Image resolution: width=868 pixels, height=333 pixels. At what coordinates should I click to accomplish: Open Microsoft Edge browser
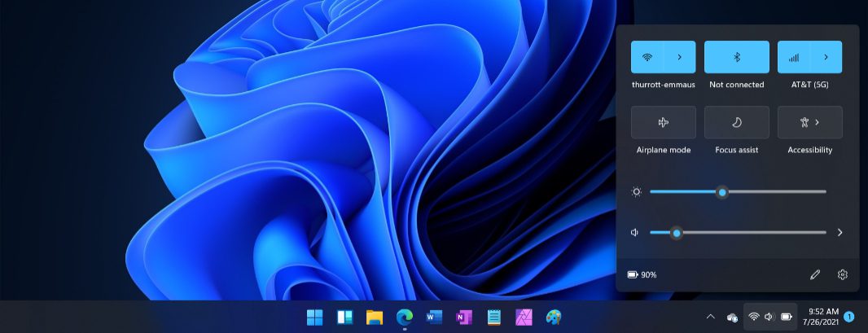(x=404, y=317)
